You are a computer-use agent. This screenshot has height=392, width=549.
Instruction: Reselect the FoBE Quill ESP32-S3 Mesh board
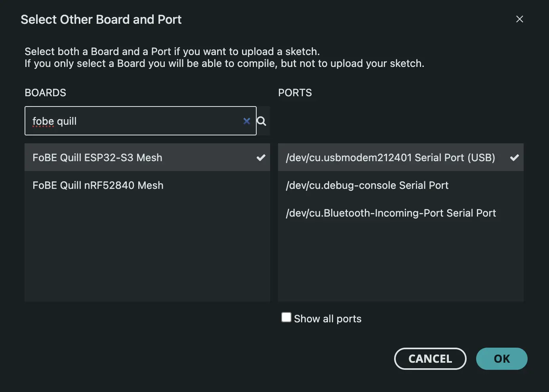click(97, 157)
